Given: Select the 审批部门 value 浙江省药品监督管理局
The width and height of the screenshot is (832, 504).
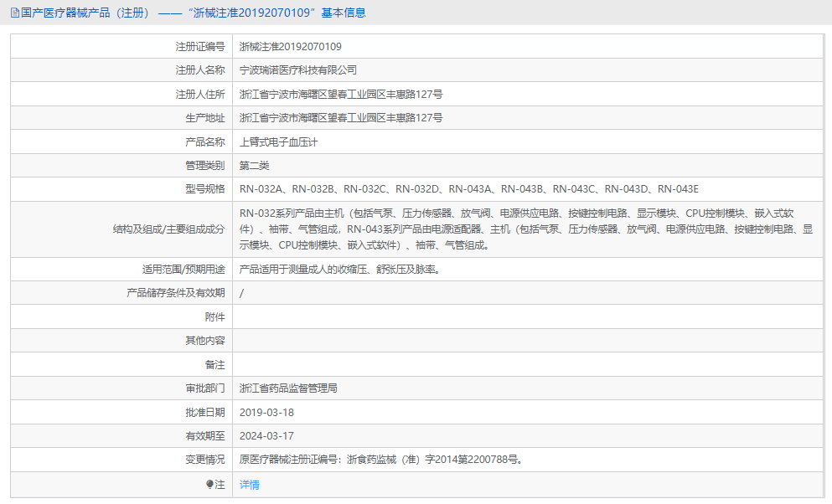Looking at the screenshot, I should coord(296,388).
